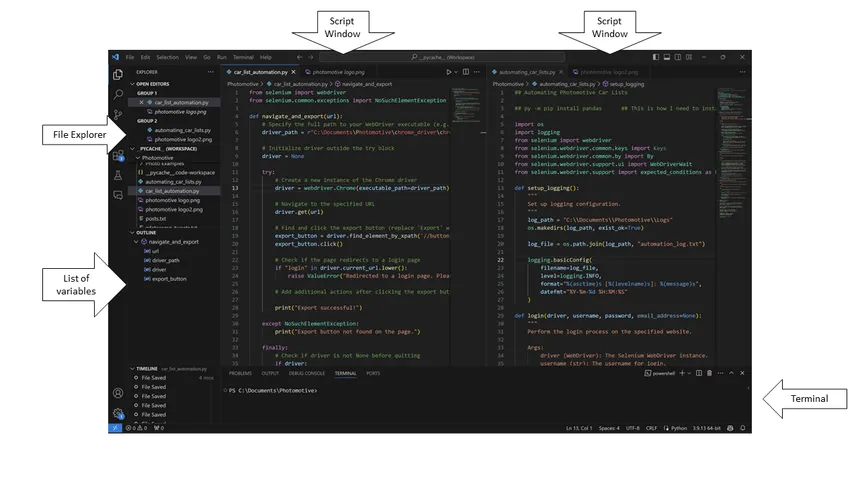Collapse the Photomotive folder
The height and width of the screenshot is (484, 860).
pos(138,158)
